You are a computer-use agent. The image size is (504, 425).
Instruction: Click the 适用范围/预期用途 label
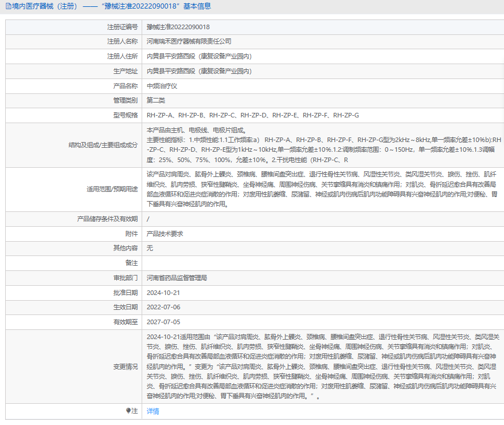click(112, 189)
